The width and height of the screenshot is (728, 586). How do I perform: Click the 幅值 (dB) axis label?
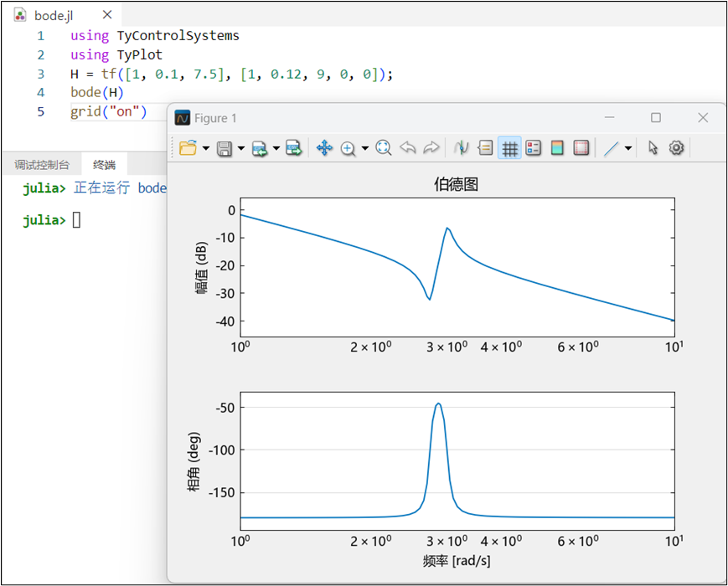pos(201,268)
